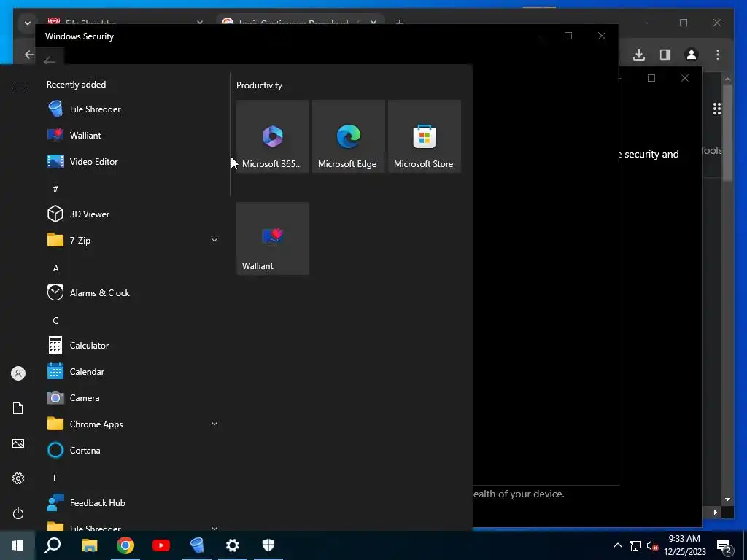Open taskbar Search magnifier
The width and height of the screenshot is (747, 560).
(x=53, y=545)
